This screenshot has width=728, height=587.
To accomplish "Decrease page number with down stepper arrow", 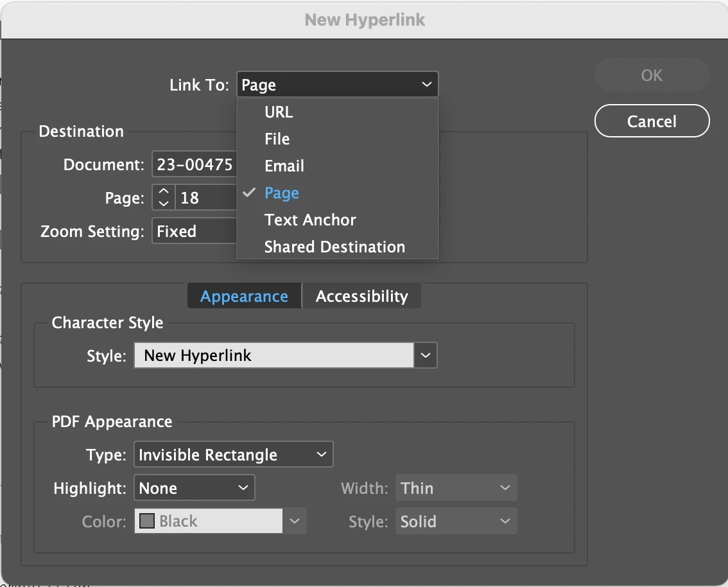I will pyautogui.click(x=164, y=204).
